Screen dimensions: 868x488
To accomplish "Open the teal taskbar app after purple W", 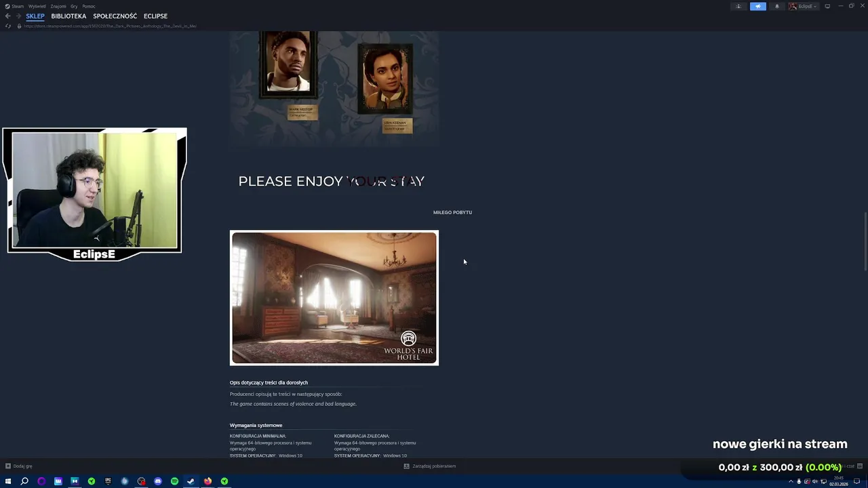I will 75,481.
